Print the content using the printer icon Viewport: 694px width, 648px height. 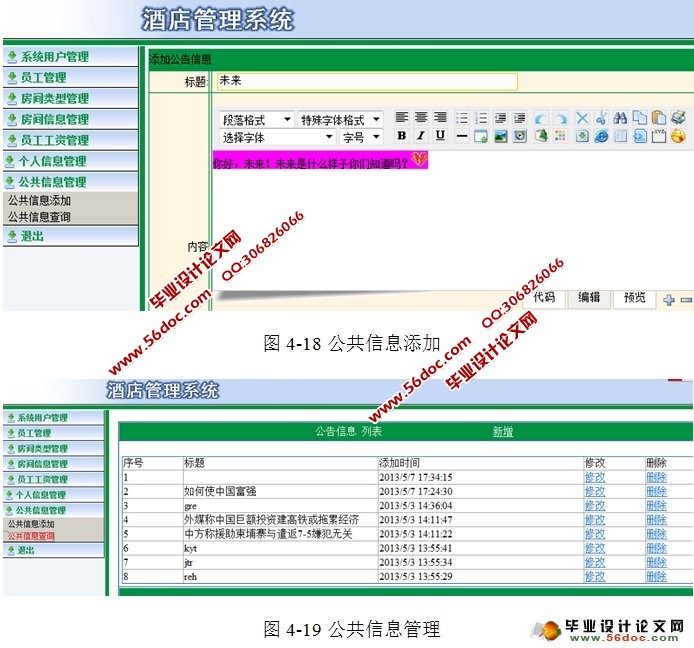pos(678,118)
